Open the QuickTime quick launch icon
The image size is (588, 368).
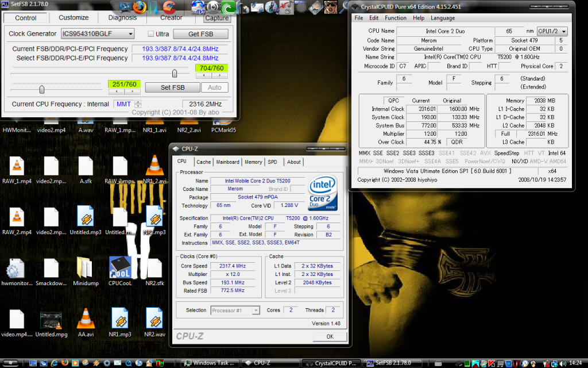[128, 363]
